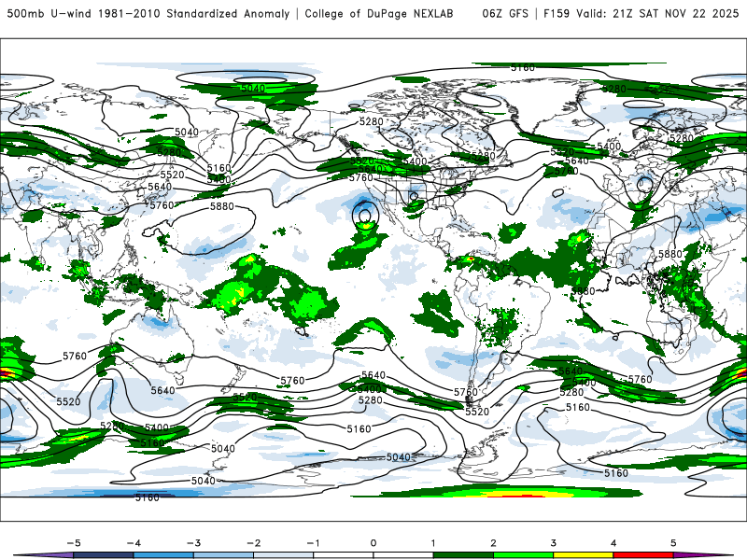This screenshot has width=747, height=560.
Task: Click the positive '2' colorbar tick label
Action: coord(494,543)
